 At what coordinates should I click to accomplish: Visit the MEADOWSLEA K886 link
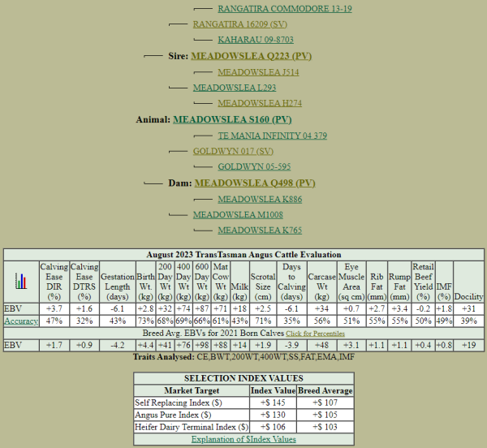click(x=260, y=200)
